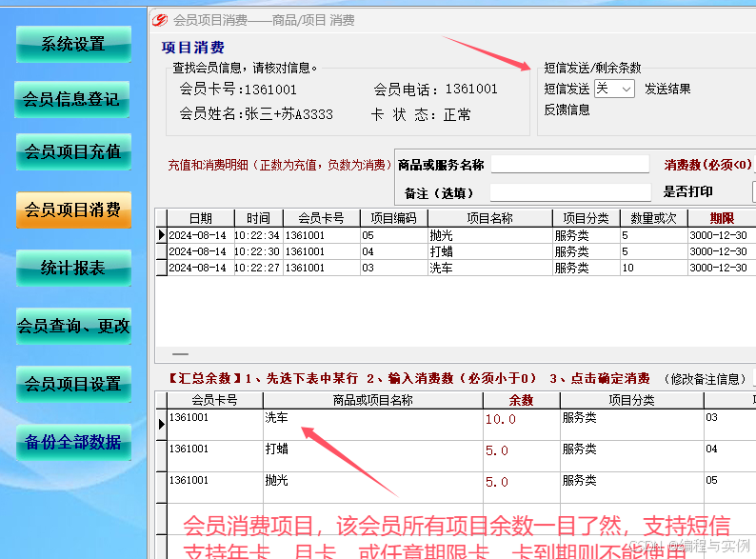Click 会员卡号 header in the detail table
Screen dimensions: 756x559
[x=321, y=218]
